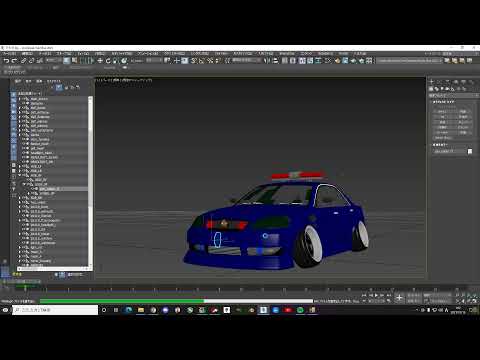Select the Bind to Space Warp tool
480x360 pixels.
click(x=40, y=61)
